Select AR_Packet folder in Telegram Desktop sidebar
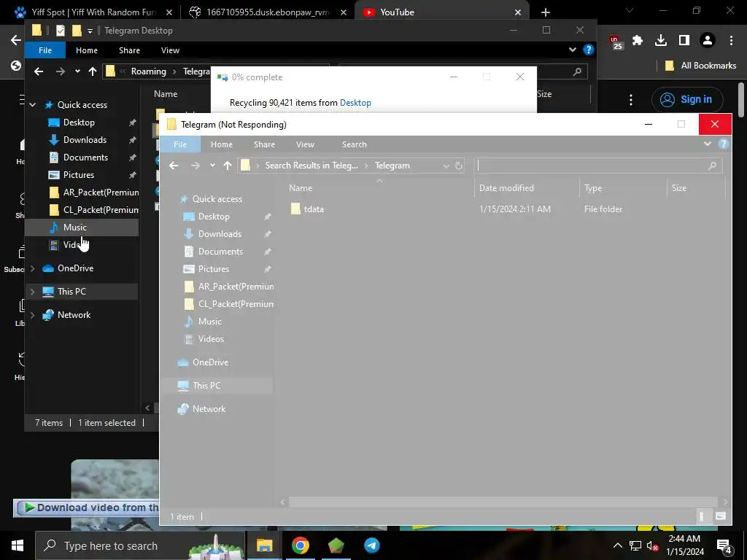The width and height of the screenshot is (747, 560). coord(93,192)
